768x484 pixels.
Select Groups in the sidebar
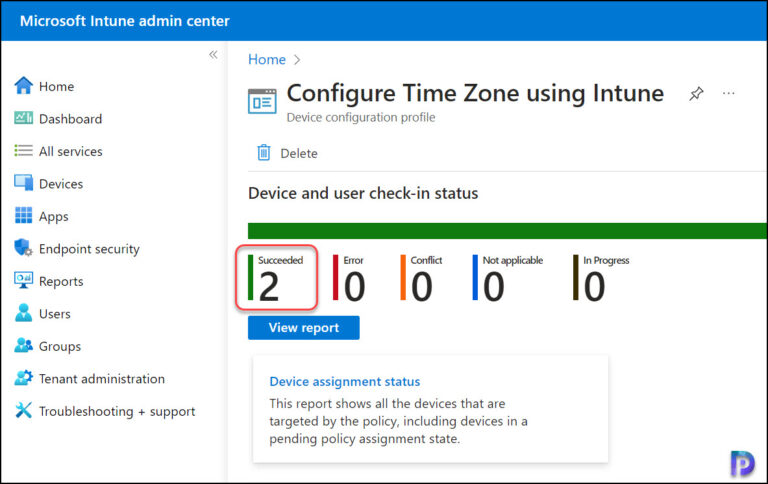(x=60, y=346)
